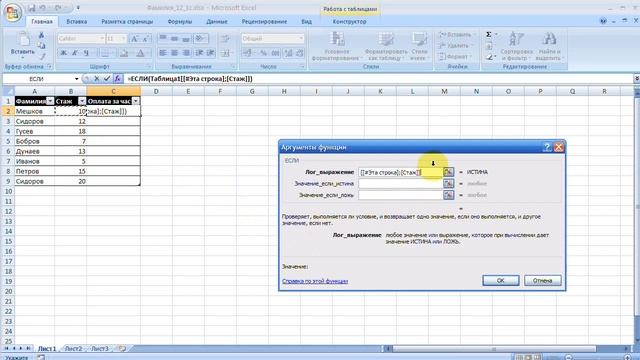Screen dimensions: 640x360
Task: Open the name box ЕСЛИ dropdown
Action: coord(76,79)
